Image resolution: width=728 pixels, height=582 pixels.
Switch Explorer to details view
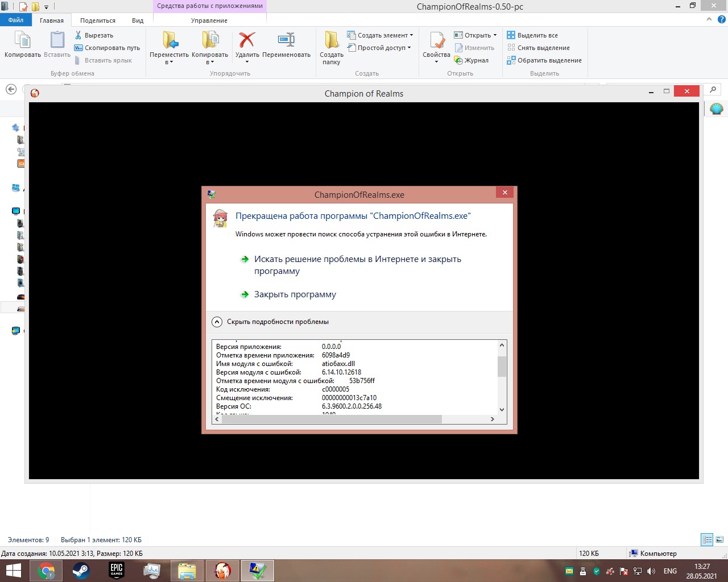[x=707, y=540]
